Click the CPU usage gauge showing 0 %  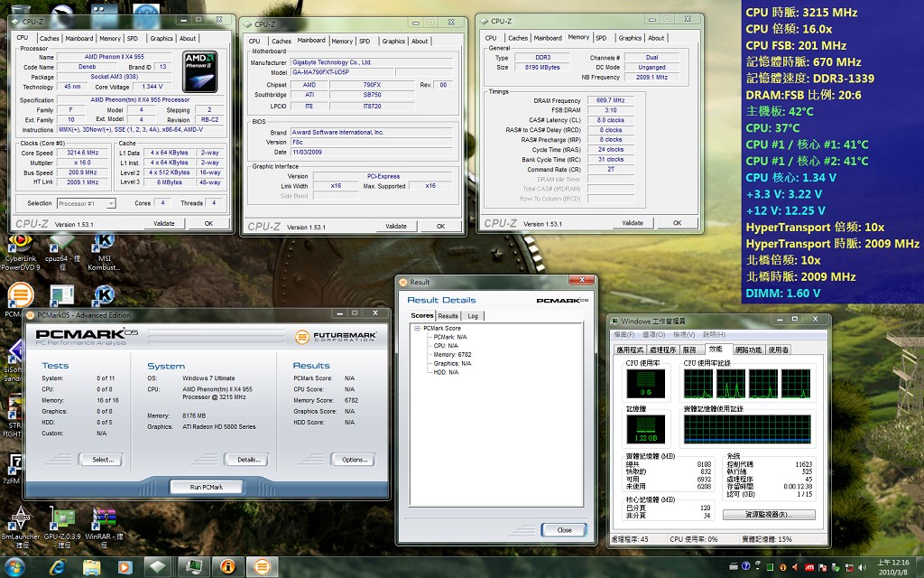point(646,383)
